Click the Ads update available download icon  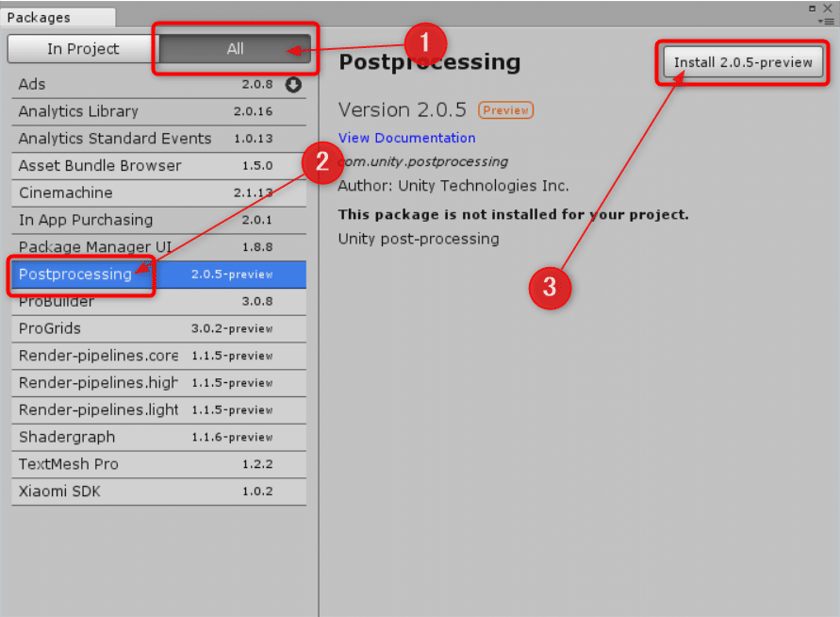pos(293,84)
